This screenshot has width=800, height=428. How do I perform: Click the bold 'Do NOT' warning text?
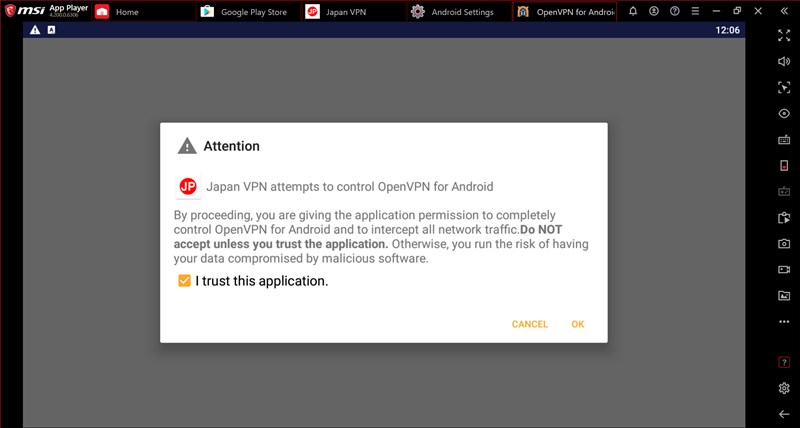click(541, 230)
